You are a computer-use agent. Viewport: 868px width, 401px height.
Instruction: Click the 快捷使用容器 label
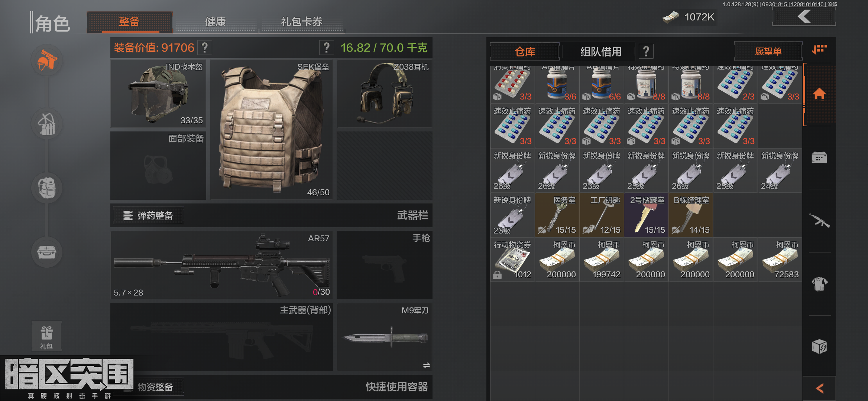tap(396, 387)
